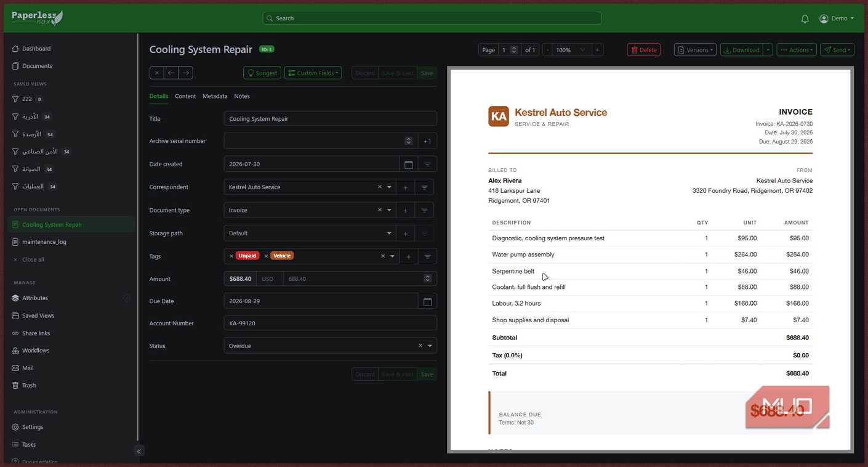Switch to the Metadata tab
Image resolution: width=868 pixels, height=467 pixels.
pos(215,96)
